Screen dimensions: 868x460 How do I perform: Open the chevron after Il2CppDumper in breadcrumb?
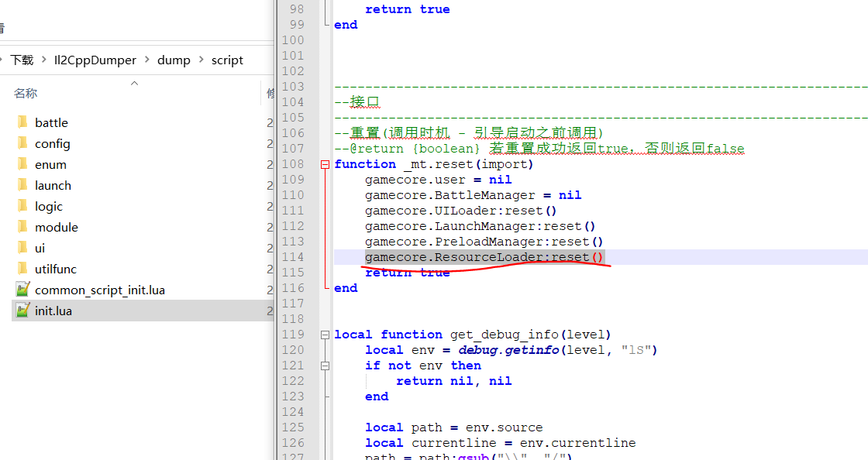coord(147,60)
